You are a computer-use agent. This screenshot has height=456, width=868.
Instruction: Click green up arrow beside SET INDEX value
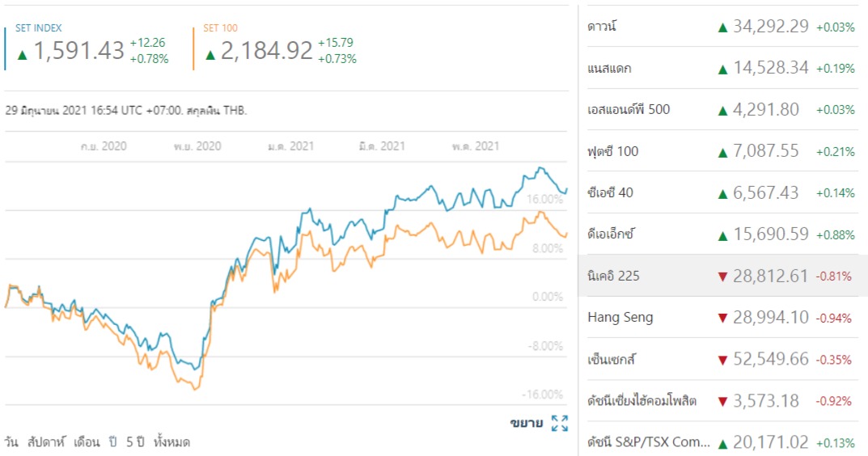(23, 55)
